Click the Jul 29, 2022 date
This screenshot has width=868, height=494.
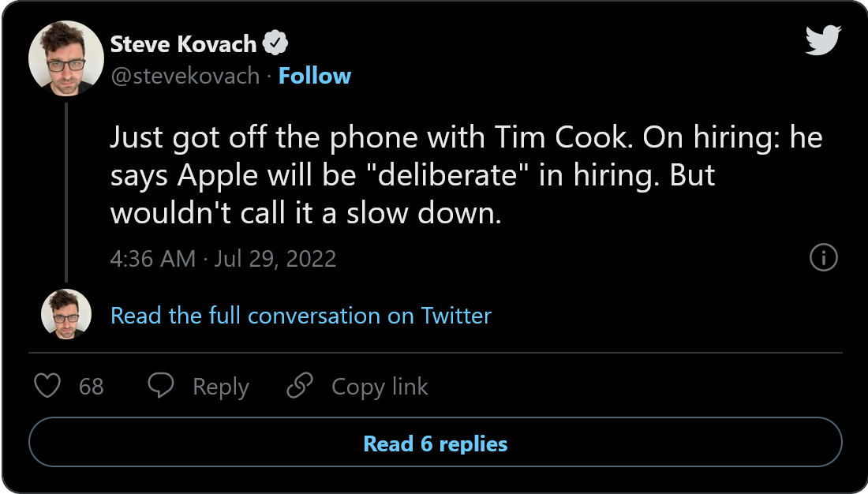[x=275, y=258]
